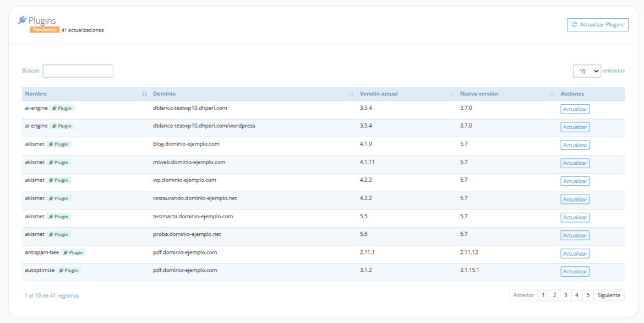Update the antispam-bee plugin
Viewport: 644px width, 323px height.
pyautogui.click(x=575, y=254)
